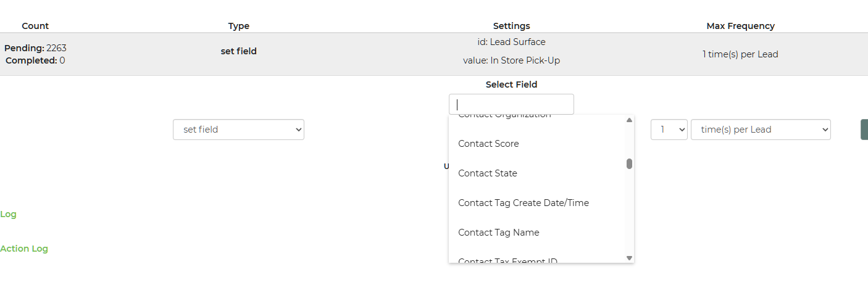Open the frequency count dropdown showing 1

pos(669,130)
